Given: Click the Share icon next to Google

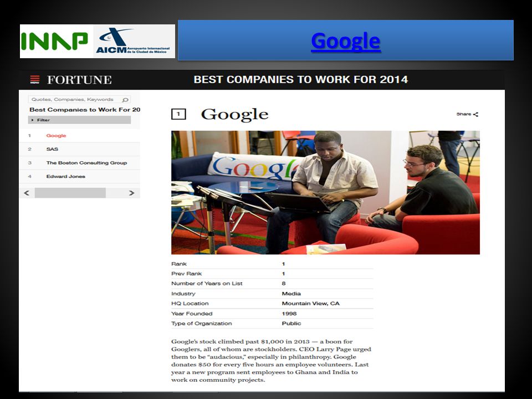Looking at the screenshot, I should [x=475, y=114].
